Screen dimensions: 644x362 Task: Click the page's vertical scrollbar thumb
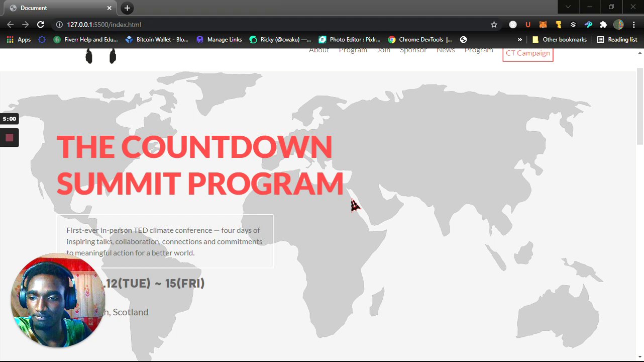(640, 107)
